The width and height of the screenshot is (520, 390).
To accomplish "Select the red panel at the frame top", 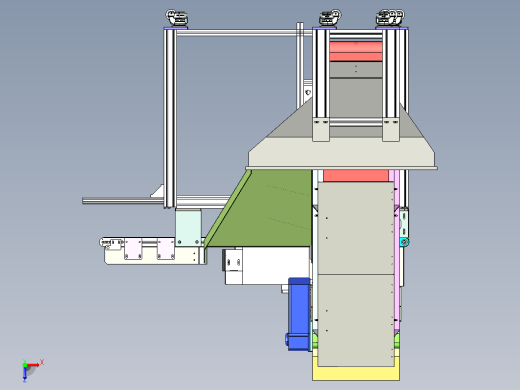I will point(356,51).
